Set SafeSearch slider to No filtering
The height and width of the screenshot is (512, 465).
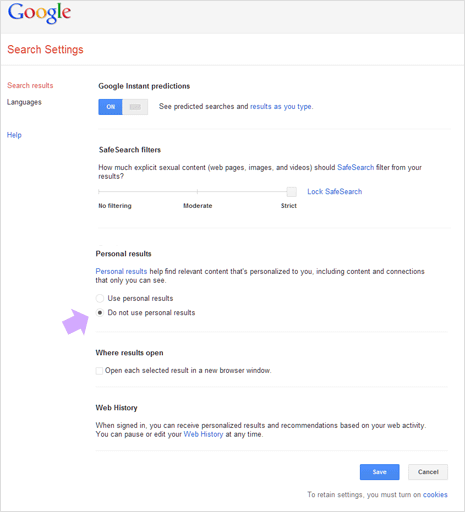click(99, 192)
